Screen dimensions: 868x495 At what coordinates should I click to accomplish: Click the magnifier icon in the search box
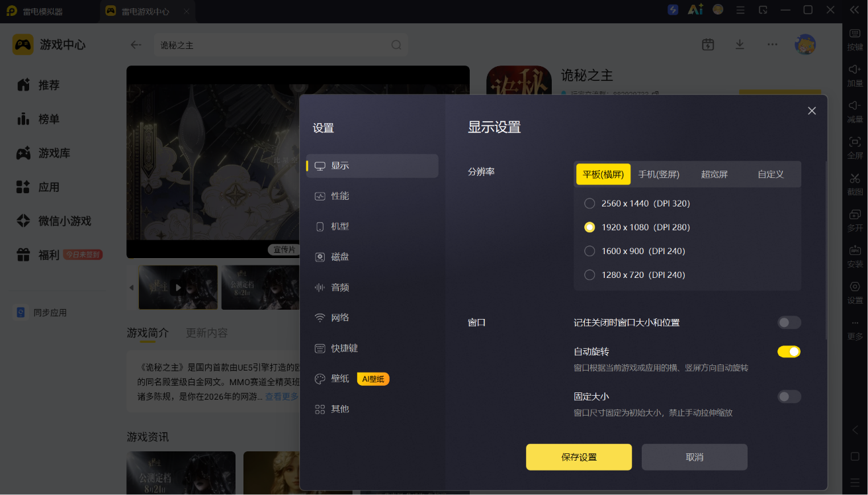396,45
